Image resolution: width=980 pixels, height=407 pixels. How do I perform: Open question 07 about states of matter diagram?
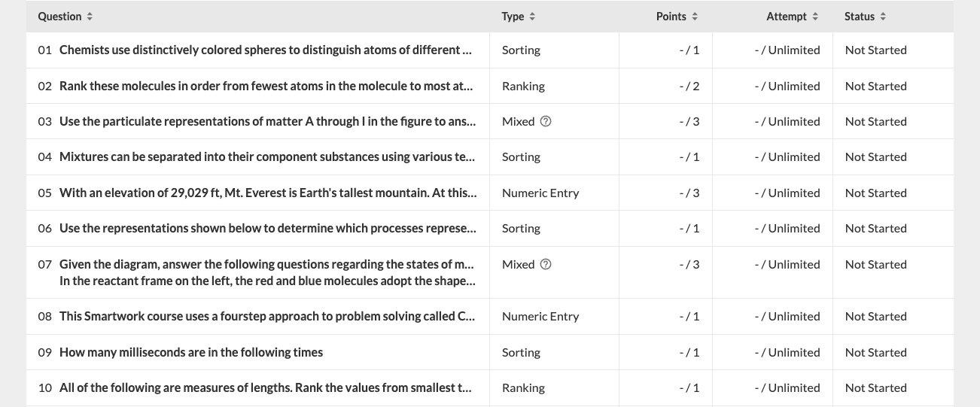(267, 272)
